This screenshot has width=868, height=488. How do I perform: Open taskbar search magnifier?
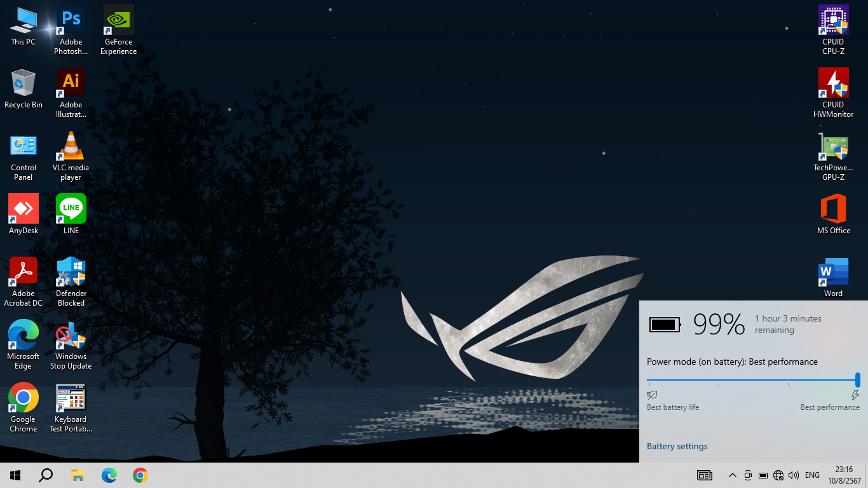[x=46, y=475]
